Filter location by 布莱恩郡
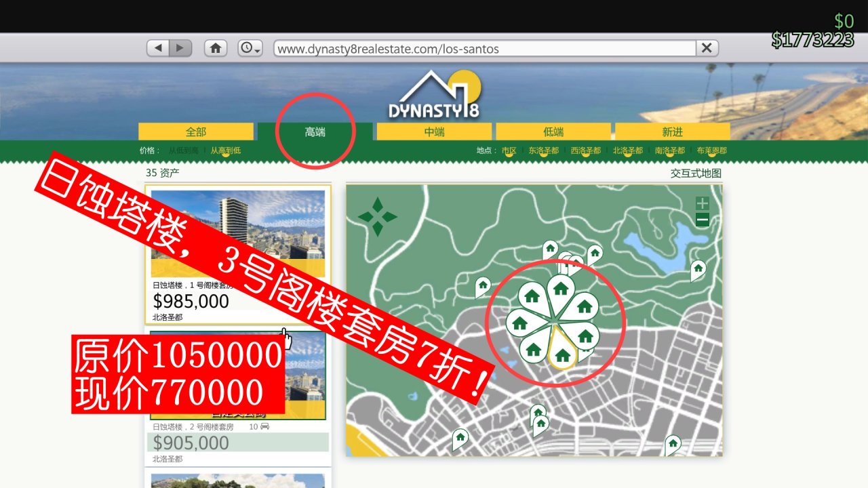The image size is (868, 488). (x=712, y=150)
